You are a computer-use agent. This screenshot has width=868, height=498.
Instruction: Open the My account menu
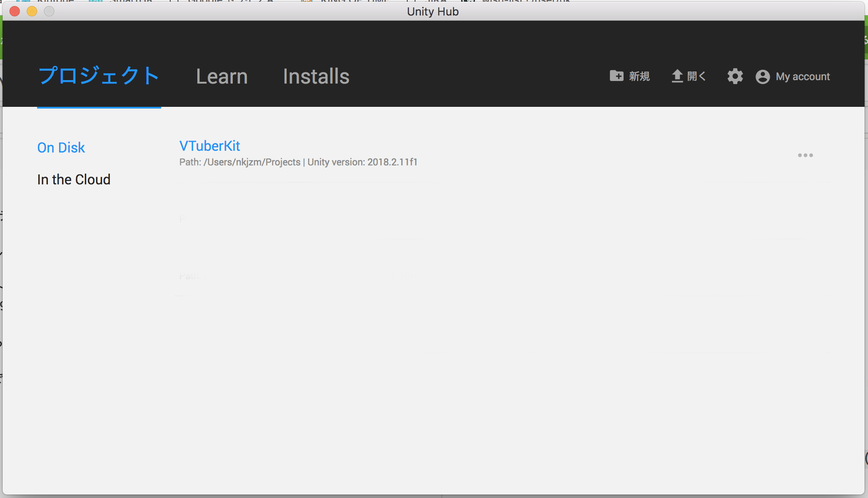tap(802, 77)
